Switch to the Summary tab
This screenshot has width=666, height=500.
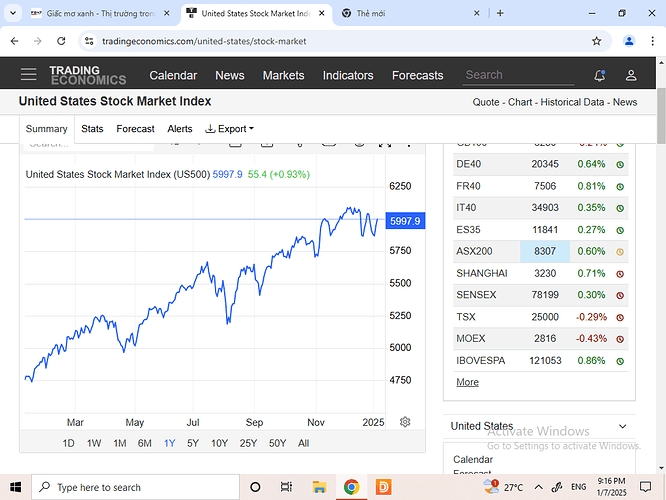point(46,129)
